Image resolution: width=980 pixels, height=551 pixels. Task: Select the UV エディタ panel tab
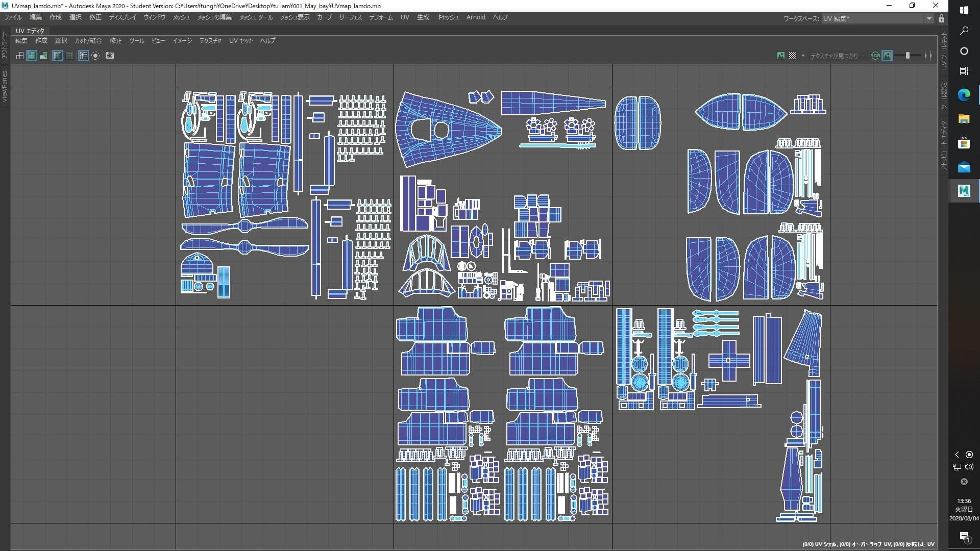[x=30, y=31]
